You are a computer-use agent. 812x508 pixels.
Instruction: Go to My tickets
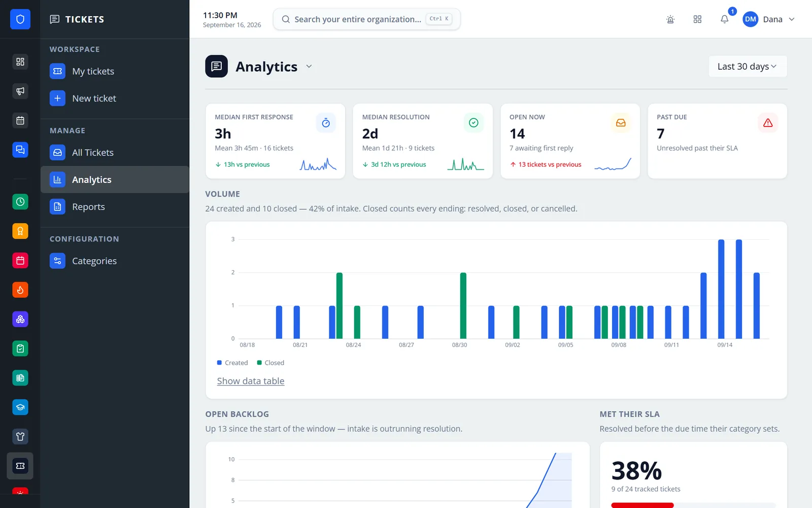tap(115, 71)
